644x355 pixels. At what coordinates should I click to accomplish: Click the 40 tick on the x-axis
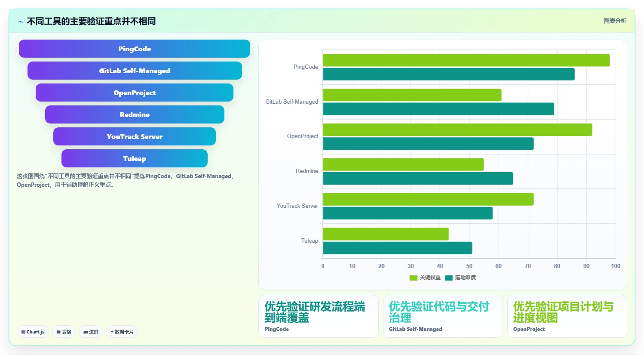[x=440, y=266]
